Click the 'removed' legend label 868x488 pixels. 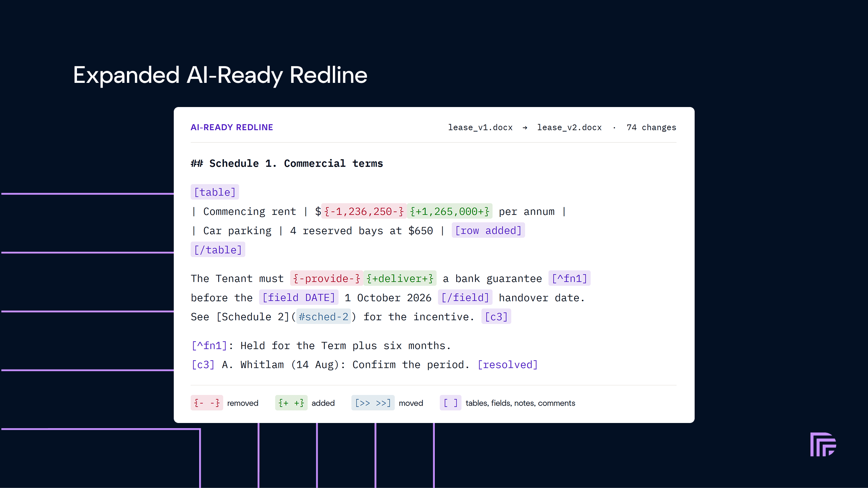pyautogui.click(x=243, y=403)
